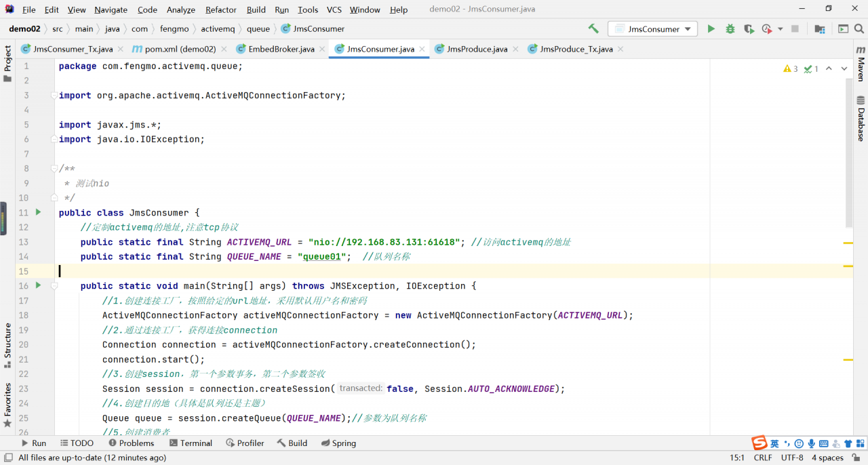Open the Run tool window button
Image resolution: width=868 pixels, height=465 pixels.
tap(34, 443)
